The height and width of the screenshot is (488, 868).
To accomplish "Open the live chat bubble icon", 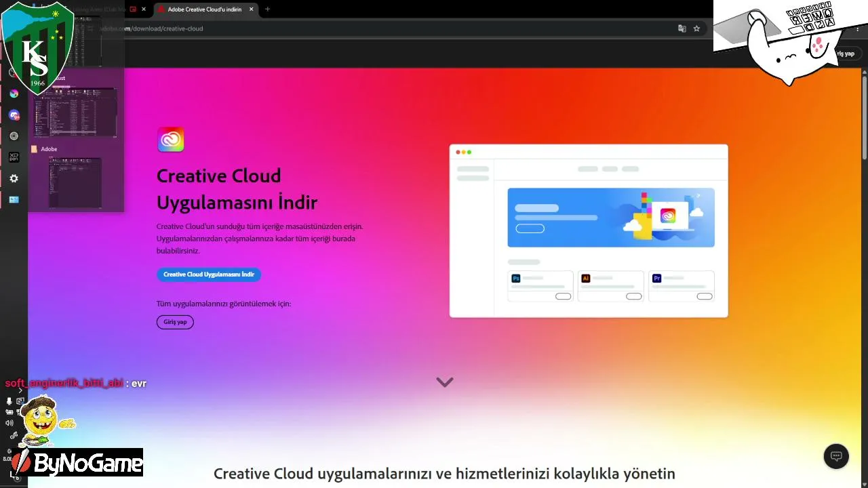I will point(836,456).
